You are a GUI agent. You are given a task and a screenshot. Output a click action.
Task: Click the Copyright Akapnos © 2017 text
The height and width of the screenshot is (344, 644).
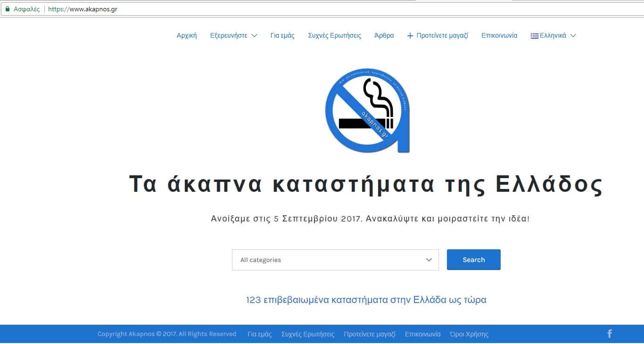pyautogui.click(x=167, y=334)
